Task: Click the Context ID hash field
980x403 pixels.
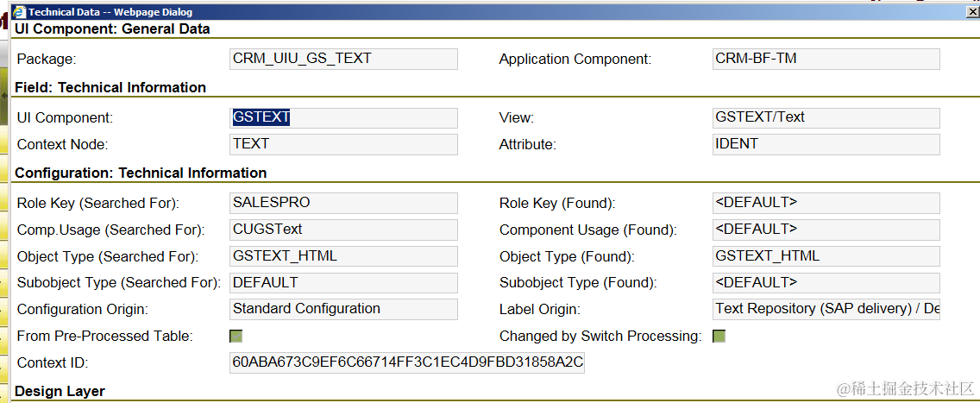Action: pos(407,362)
